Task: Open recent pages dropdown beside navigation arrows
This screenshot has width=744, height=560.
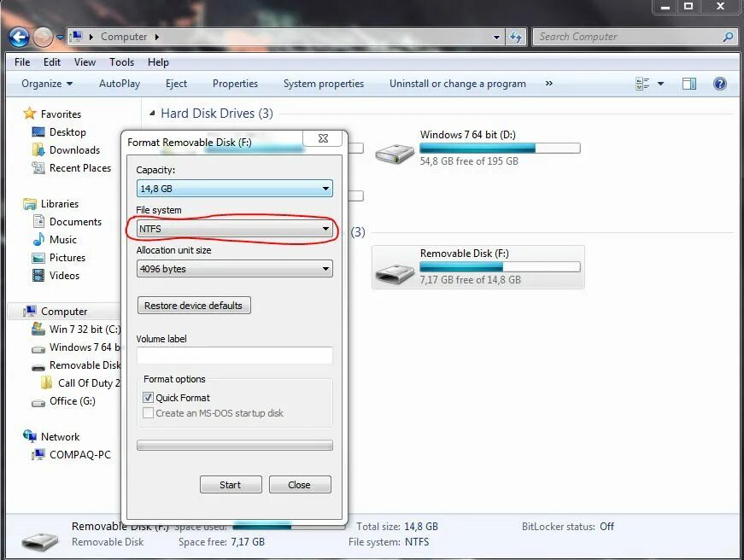Action: coord(60,37)
